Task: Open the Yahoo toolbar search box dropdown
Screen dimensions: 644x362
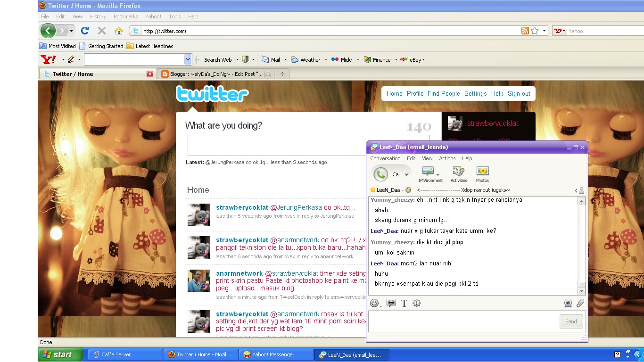Action: [188, 59]
